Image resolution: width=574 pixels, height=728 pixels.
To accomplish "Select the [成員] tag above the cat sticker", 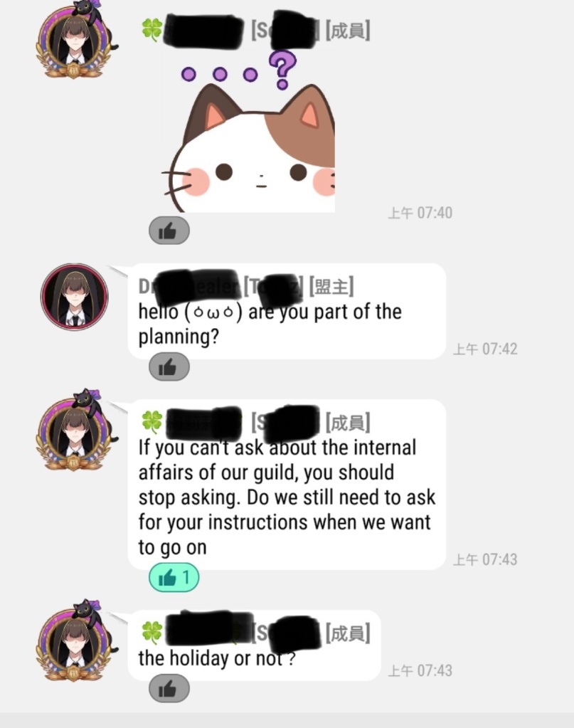I will pos(348,31).
